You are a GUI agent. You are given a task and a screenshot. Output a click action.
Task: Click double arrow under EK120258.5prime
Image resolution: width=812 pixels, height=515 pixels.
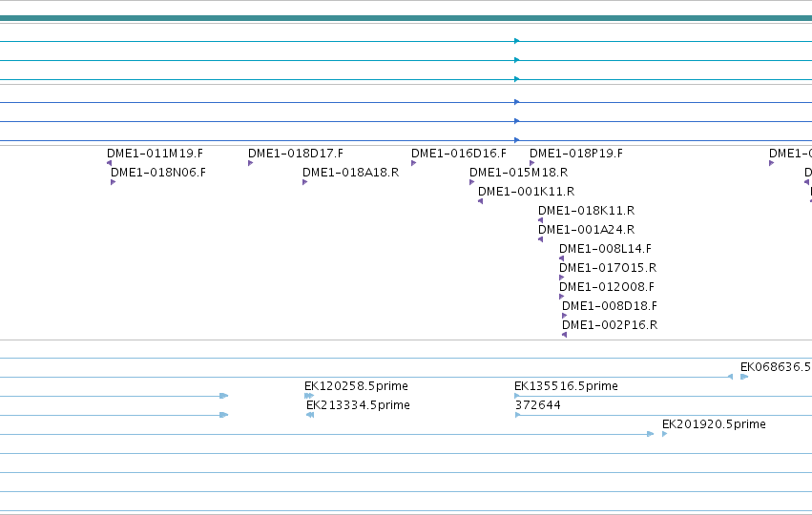point(309,396)
